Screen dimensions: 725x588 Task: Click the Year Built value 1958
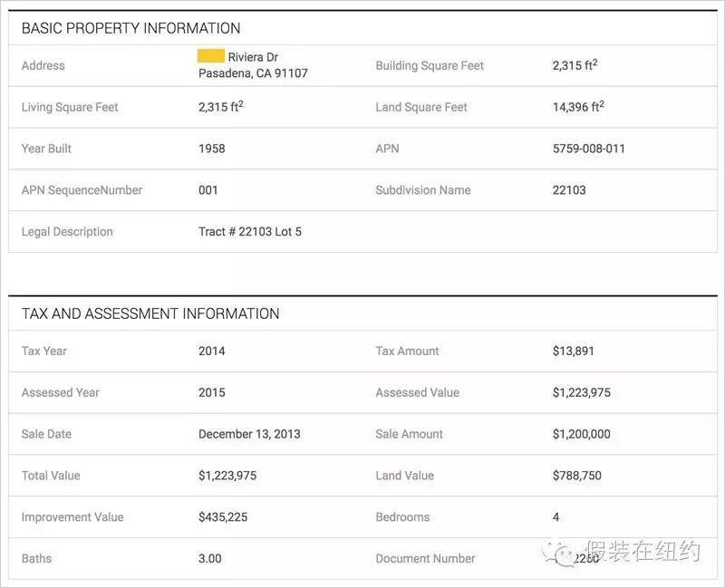tap(212, 149)
